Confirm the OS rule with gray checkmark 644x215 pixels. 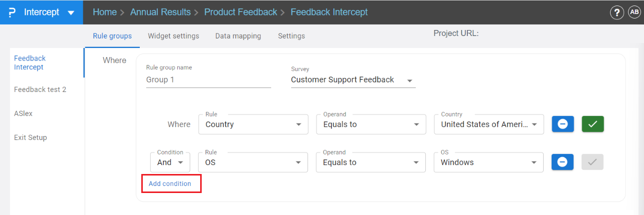(x=593, y=162)
